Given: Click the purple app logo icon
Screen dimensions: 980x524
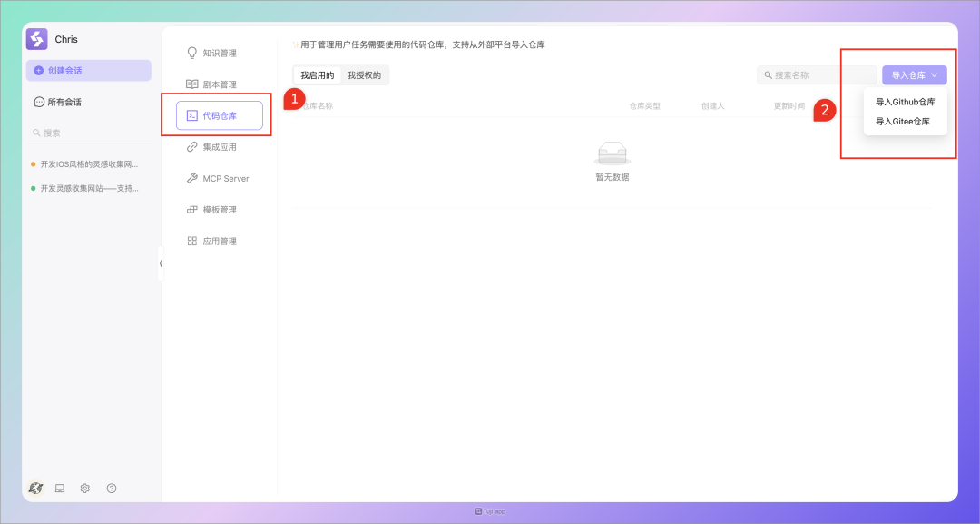Looking at the screenshot, I should (37, 39).
